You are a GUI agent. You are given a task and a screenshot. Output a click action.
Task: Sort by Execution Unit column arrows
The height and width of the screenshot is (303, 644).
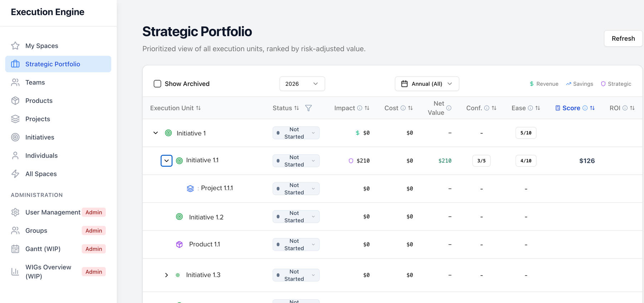coord(198,108)
